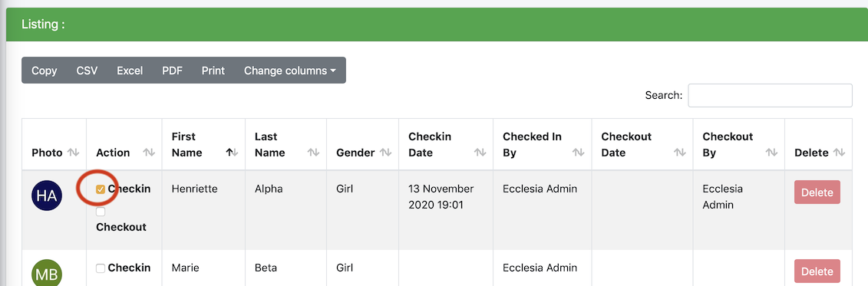This screenshot has height=286, width=868.
Task: Sort by Photo column arrows icon
Action: (x=73, y=153)
